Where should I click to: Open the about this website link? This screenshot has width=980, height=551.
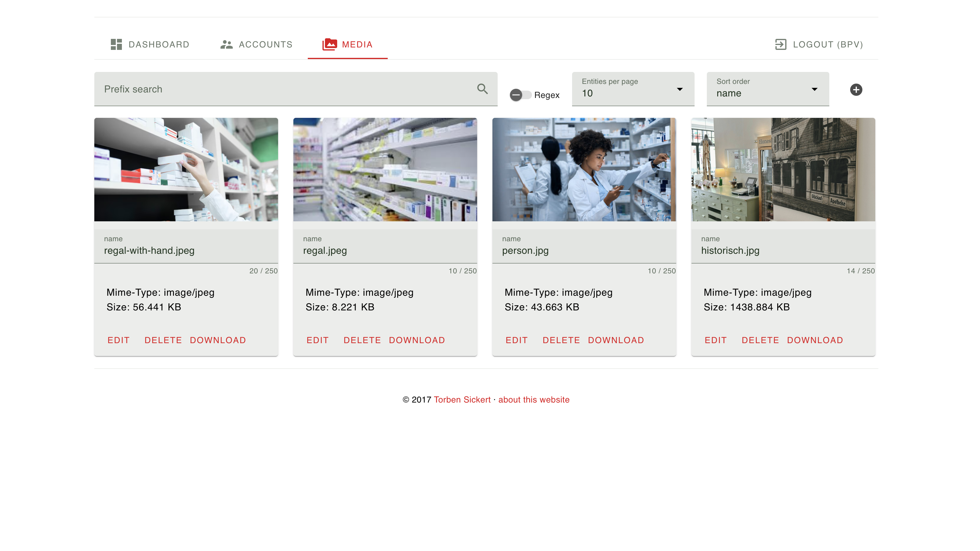534,399
